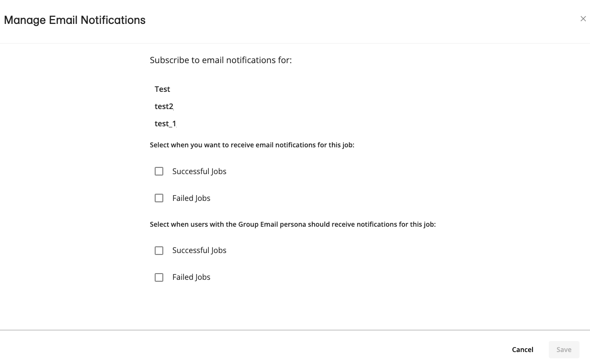
Task: Click the Save button
Action: click(x=564, y=349)
